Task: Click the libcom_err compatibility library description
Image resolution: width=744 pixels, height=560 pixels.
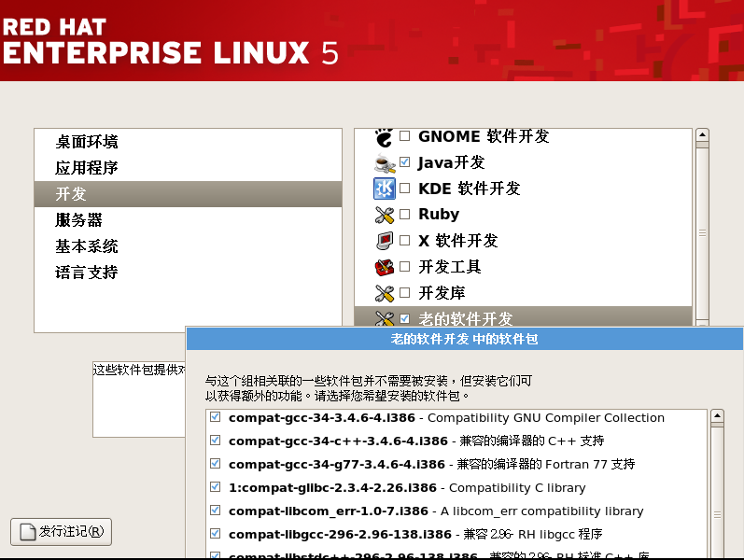Action: [541, 511]
